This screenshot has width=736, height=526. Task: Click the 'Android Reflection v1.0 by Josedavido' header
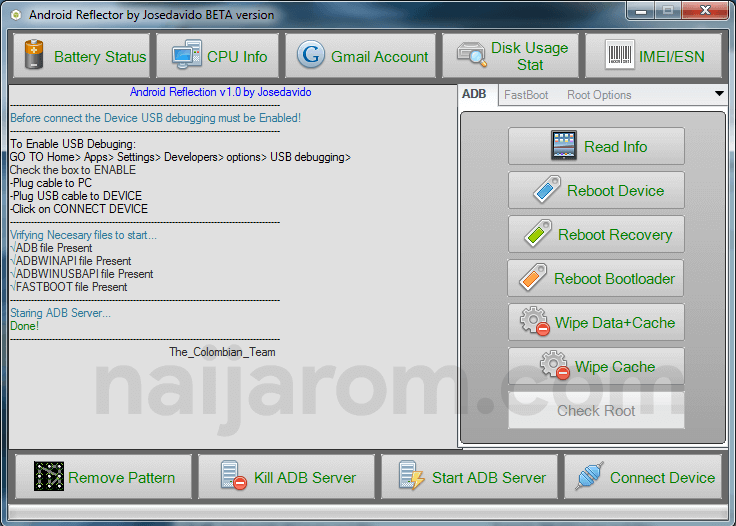221,92
